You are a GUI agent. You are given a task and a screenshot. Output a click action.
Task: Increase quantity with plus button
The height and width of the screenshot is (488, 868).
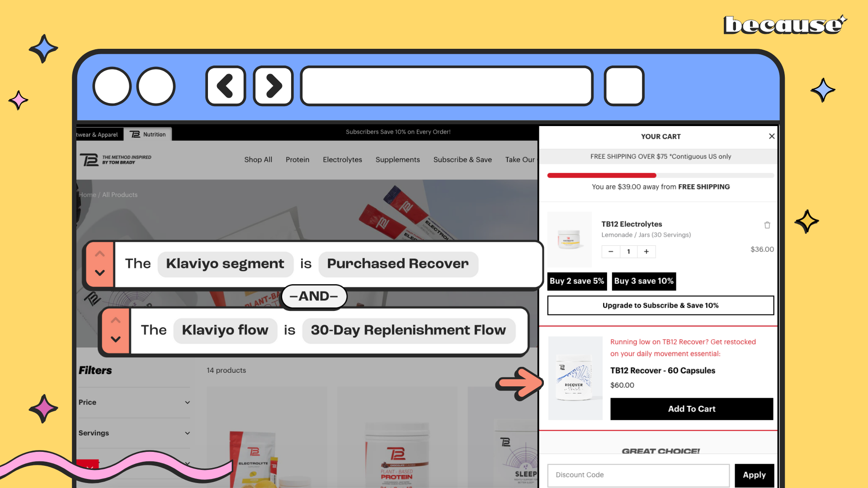tap(646, 252)
